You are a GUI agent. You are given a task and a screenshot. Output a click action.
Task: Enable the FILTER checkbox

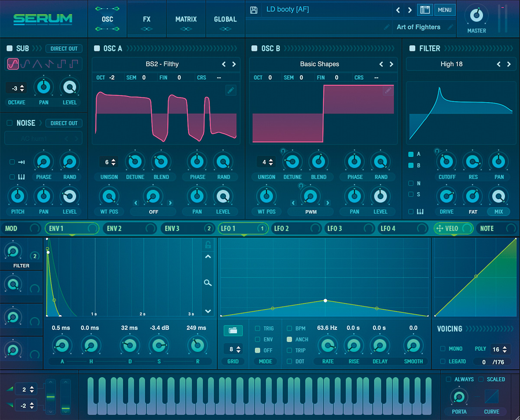pyautogui.click(x=412, y=48)
